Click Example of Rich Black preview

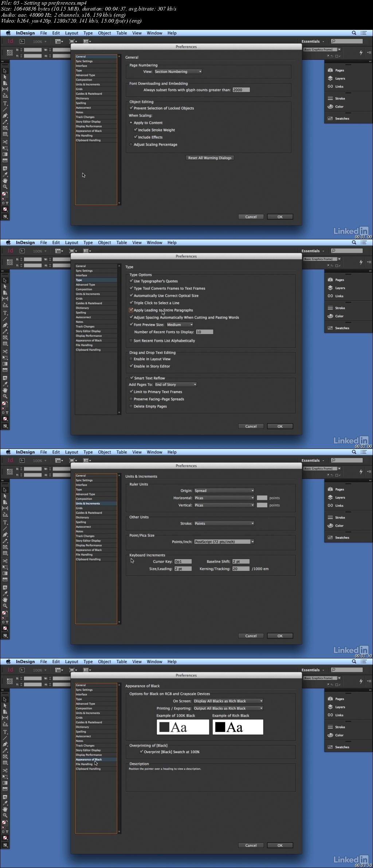[x=238, y=727]
